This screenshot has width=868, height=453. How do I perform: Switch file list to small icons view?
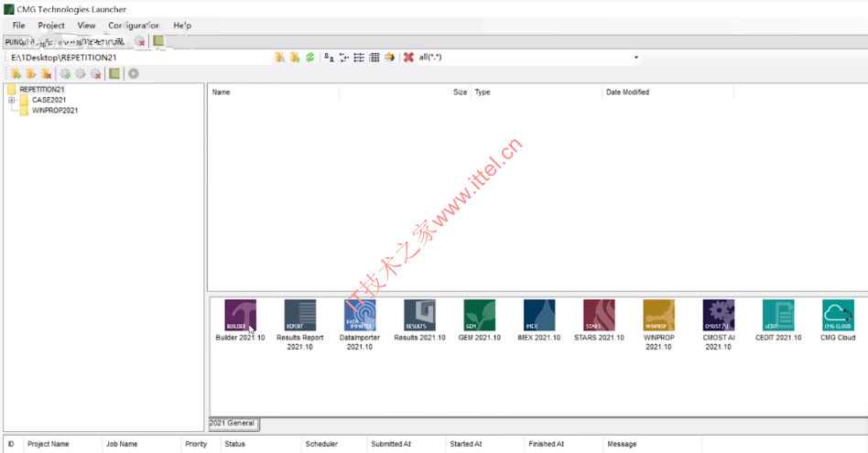(343, 58)
